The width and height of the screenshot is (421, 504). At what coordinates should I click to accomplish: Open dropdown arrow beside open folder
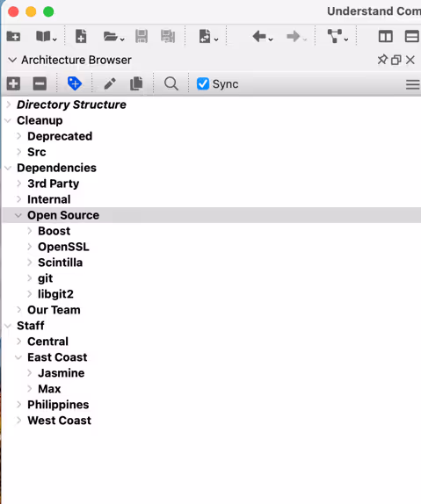point(122,40)
